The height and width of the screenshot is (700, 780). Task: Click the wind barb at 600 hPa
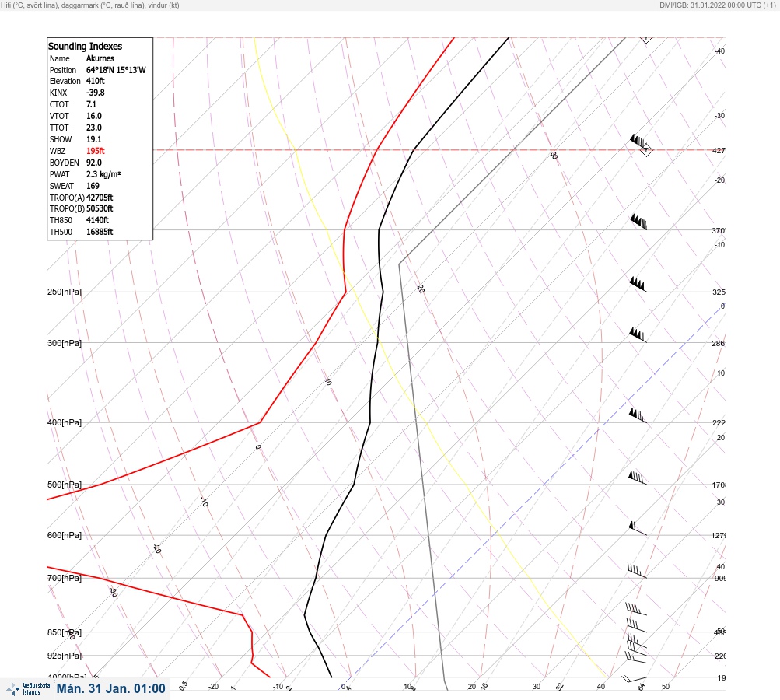[x=638, y=528]
